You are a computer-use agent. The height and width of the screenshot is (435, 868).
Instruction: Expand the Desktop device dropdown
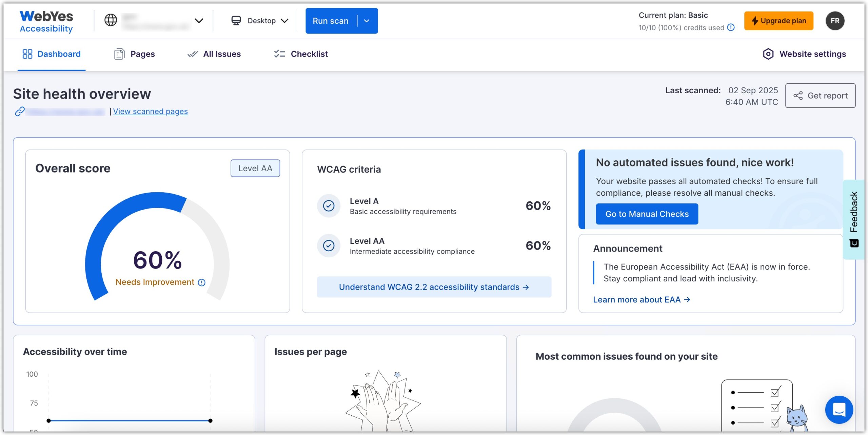(285, 21)
